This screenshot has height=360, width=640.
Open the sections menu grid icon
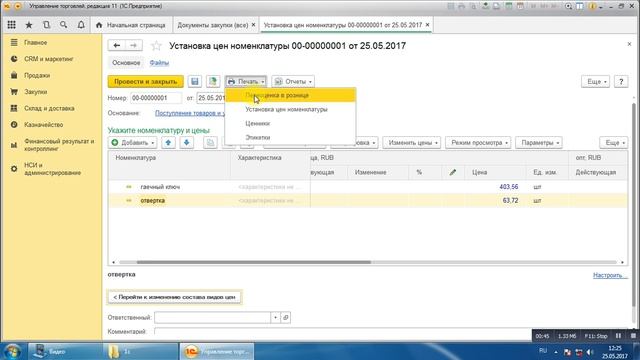(11, 25)
